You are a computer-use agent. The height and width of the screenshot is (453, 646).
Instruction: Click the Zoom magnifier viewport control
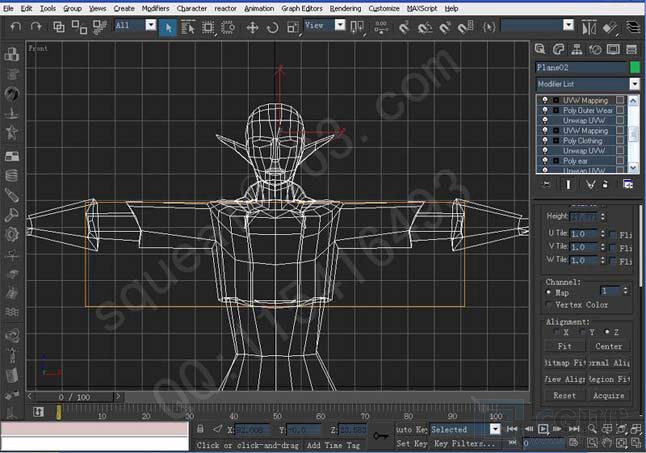click(592, 429)
